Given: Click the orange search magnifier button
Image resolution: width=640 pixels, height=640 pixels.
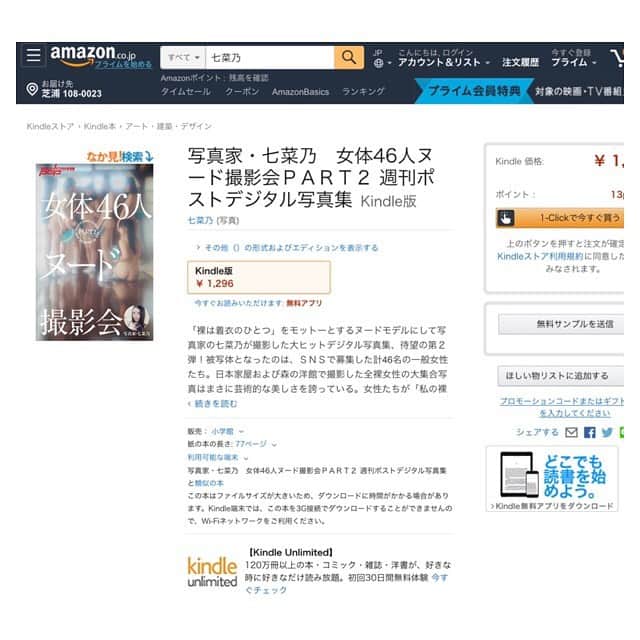Looking at the screenshot, I should coord(349,58).
